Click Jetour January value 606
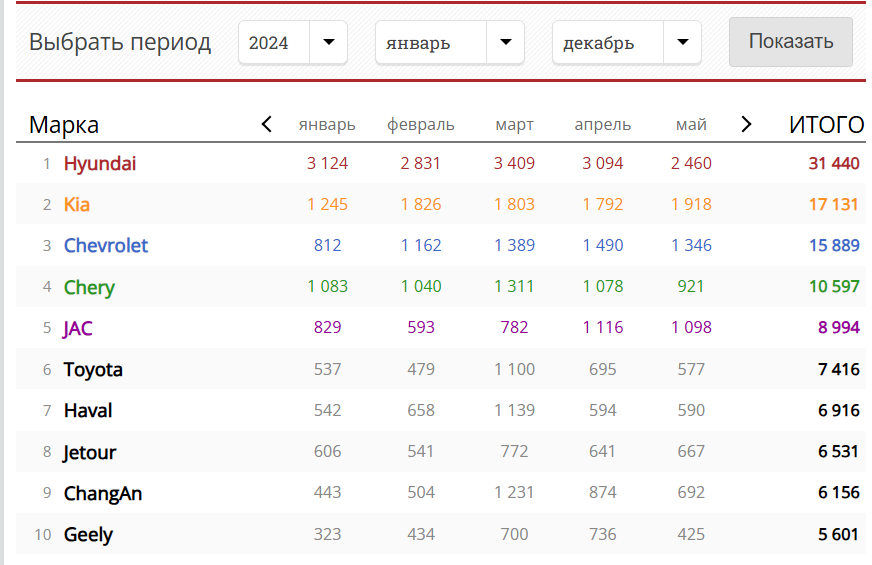 pos(327,451)
